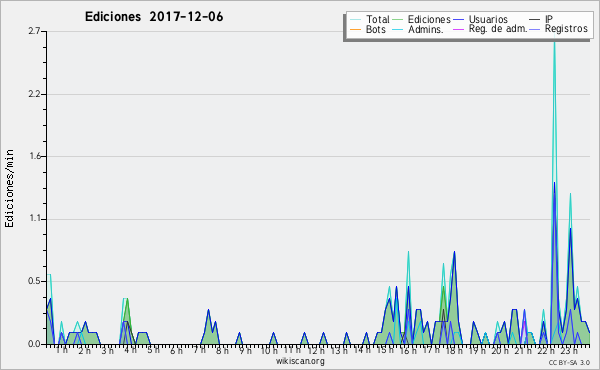Click the '7 h' x-axis label
The height and width of the screenshot is (370, 600).
(x=199, y=350)
